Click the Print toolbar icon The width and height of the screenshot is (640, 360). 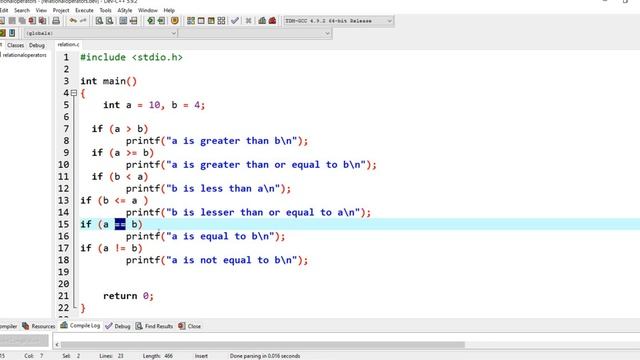click(56, 21)
